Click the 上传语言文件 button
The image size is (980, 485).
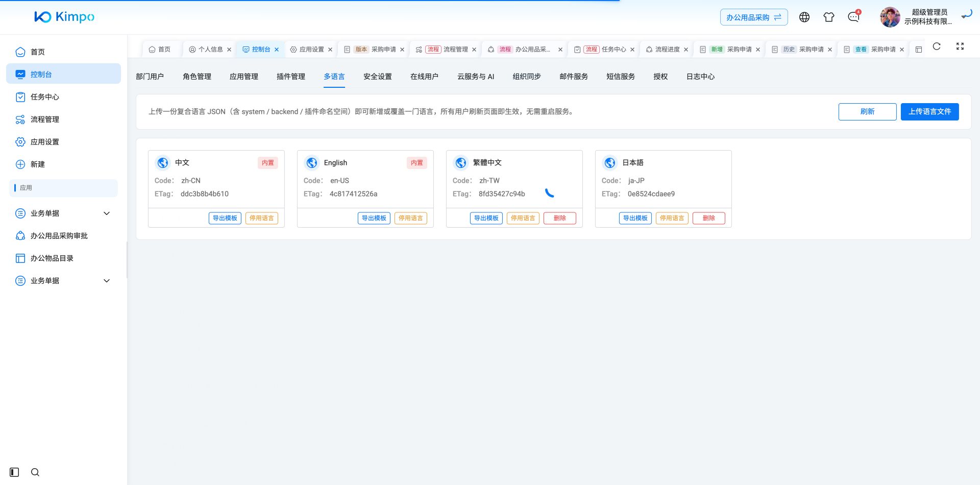929,112
